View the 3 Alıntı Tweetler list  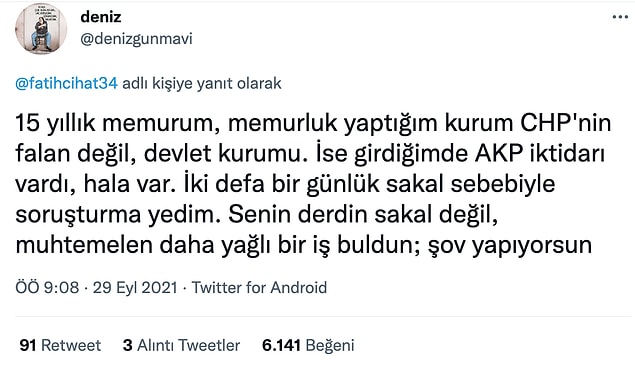181,345
